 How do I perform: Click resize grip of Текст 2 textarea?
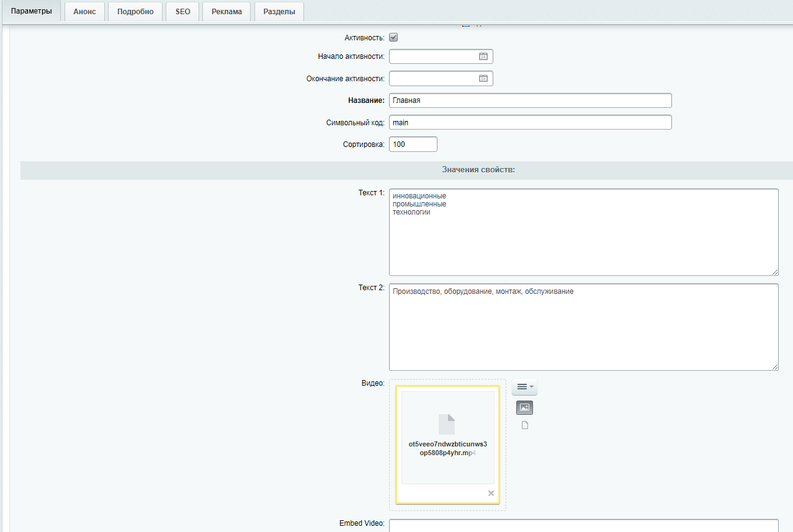tap(774, 367)
